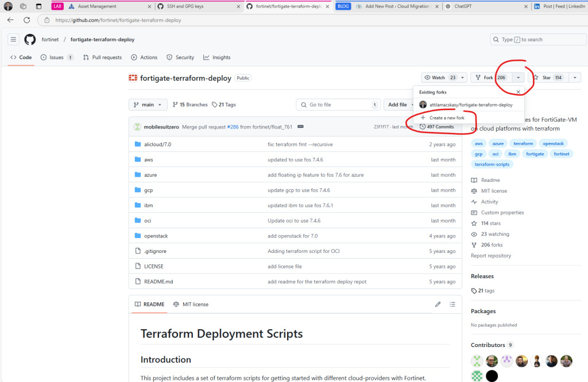588x382 pixels.
Task: Select Create a new fork
Action: (x=447, y=118)
